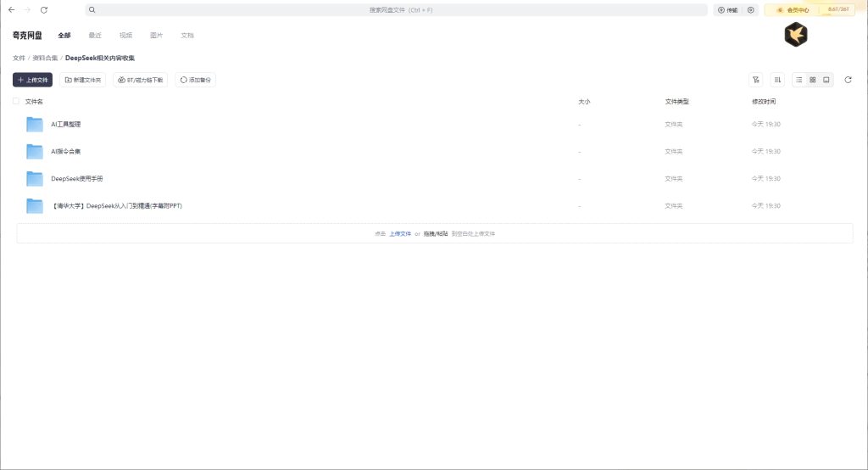
Task: Open the 视频 tab
Action: pos(125,36)
